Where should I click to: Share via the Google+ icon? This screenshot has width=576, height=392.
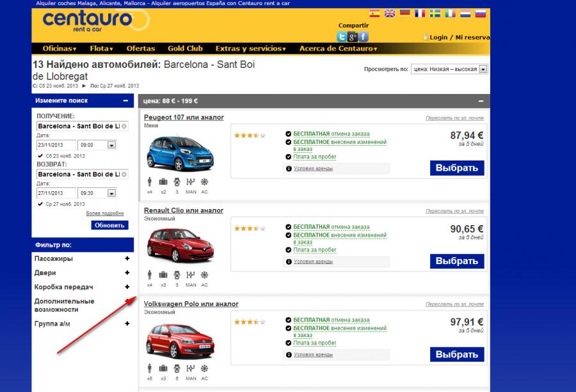pyautogui.click(x=352, y=36)
